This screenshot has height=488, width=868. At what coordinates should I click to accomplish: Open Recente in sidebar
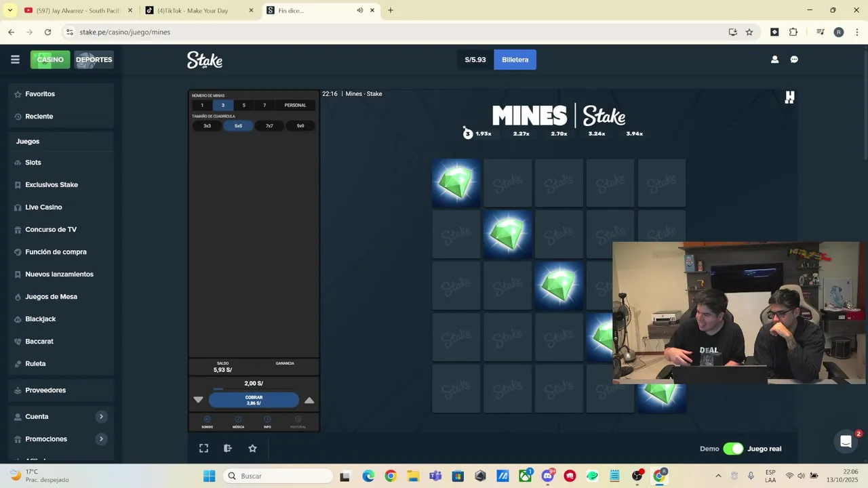(39, 117)
